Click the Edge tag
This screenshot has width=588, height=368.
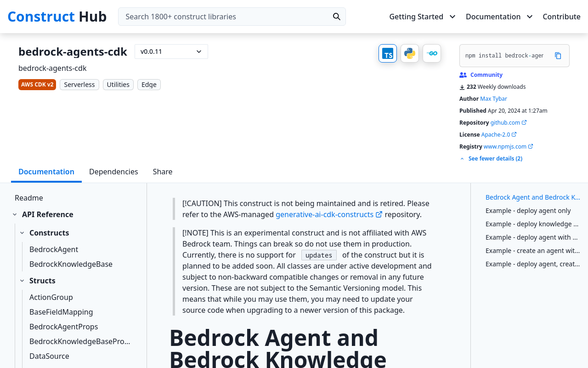tap(149, 85)
